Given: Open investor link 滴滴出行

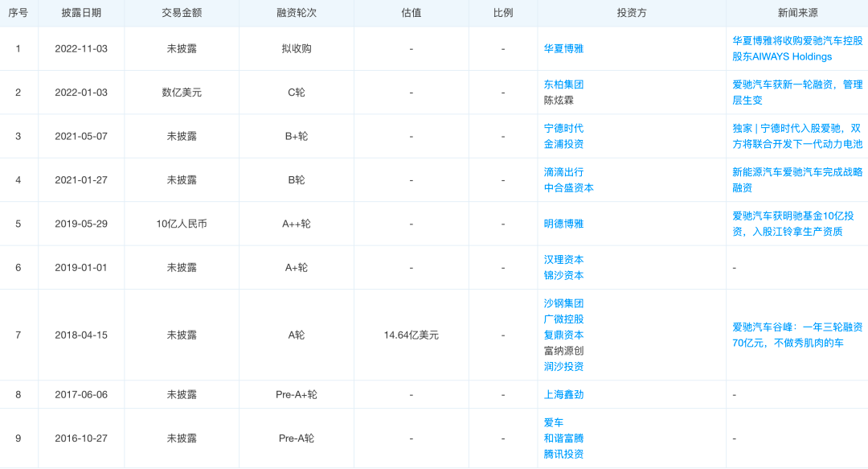Looking at the screenshot, I should [563, 172].
